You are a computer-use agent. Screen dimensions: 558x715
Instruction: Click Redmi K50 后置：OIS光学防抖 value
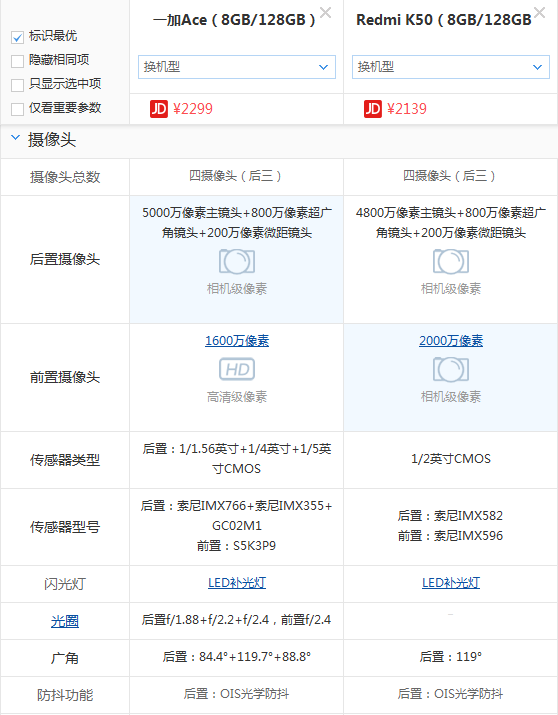click(x=451, y=694)
